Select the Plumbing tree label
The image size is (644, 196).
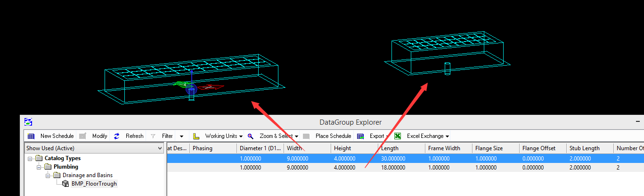(x=66, y=167)
